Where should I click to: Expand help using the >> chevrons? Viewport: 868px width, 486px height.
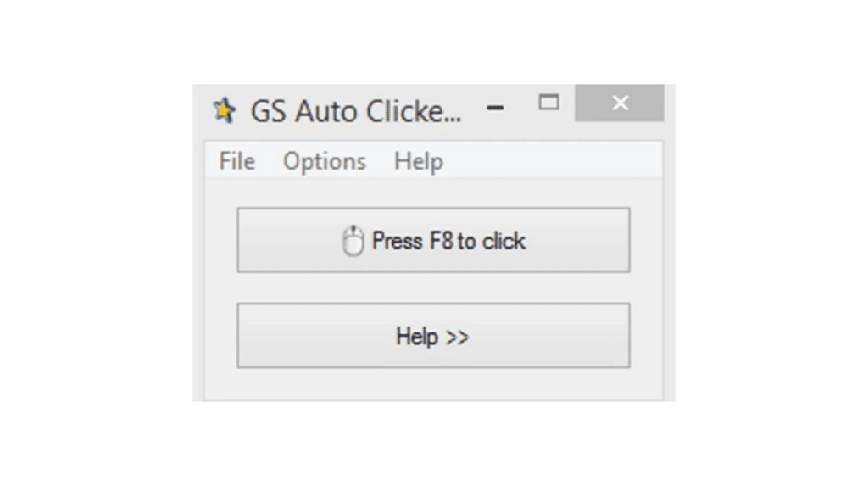pyautogui.click(x=458, y=337)
